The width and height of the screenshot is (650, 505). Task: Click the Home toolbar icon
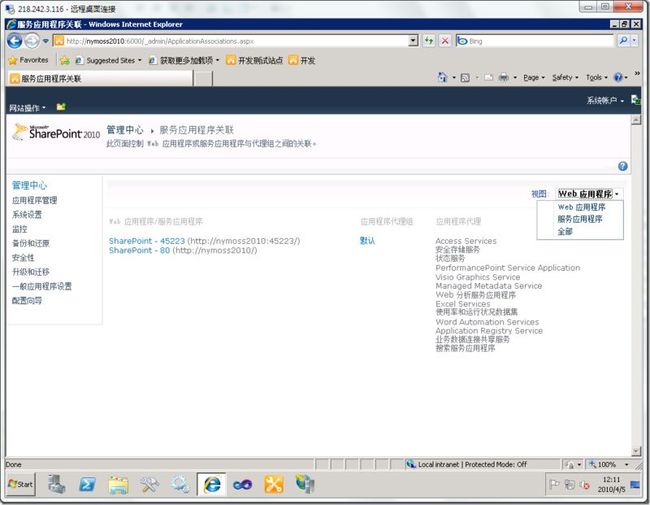[442, 77]
